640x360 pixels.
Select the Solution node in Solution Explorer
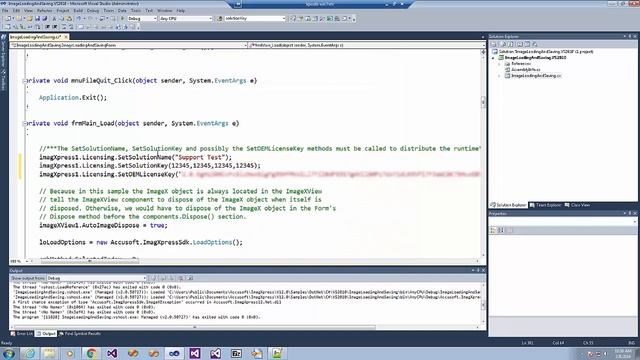543,52
